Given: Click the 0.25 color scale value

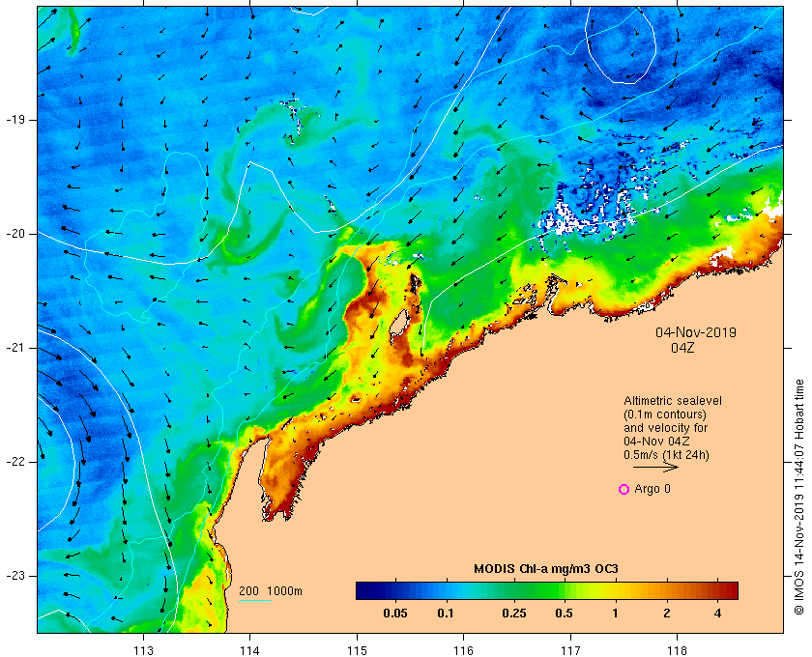Looking at the screenshot, I should (513, 614).
